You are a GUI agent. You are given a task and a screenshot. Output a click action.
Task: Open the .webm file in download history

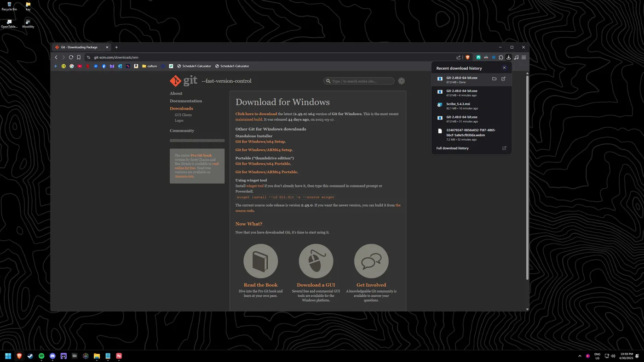(471, 135)
